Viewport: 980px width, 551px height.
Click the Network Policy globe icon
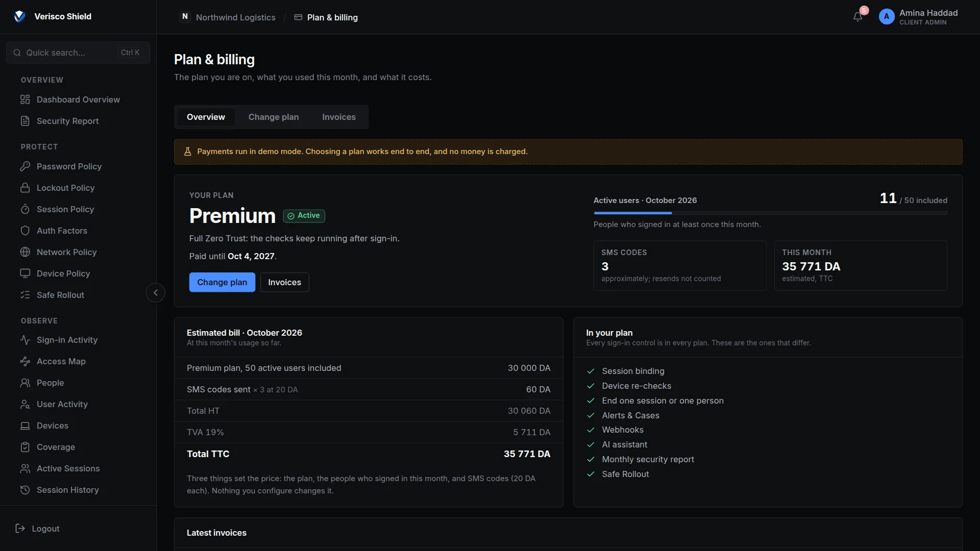coord(25,252)
